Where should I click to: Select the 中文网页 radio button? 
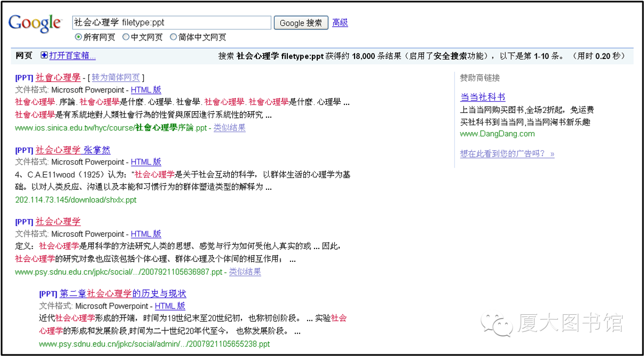[x=126, y=37]
